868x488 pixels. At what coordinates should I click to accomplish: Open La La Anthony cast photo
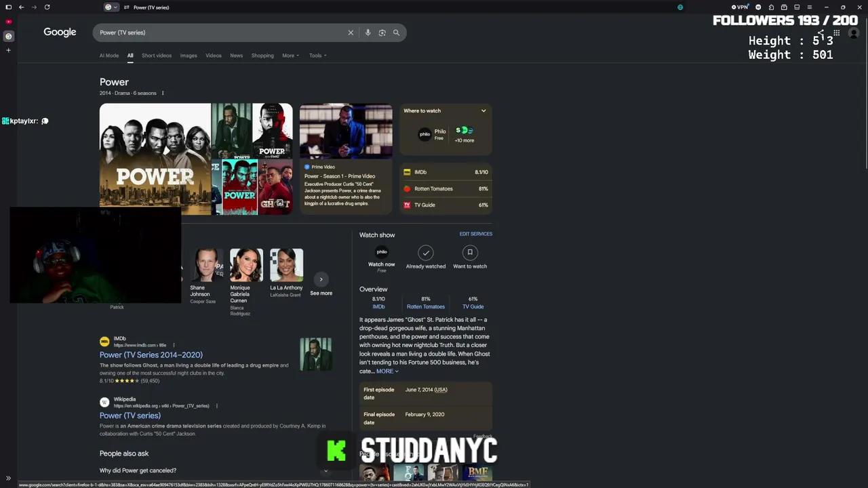tap(287, 265)
